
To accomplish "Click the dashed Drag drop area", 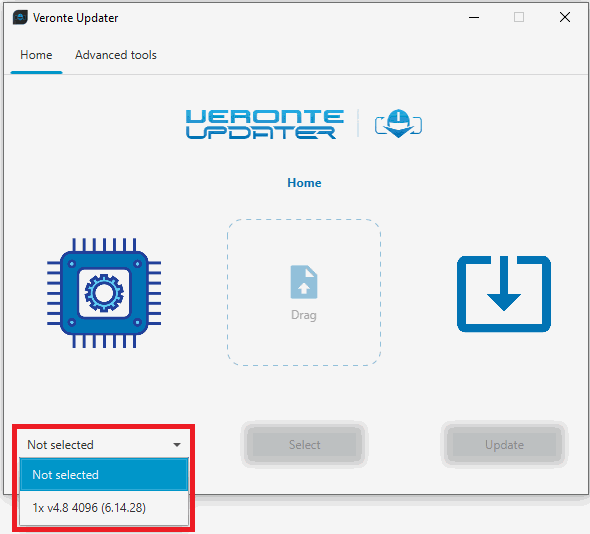I will click(x=304, y=292).
